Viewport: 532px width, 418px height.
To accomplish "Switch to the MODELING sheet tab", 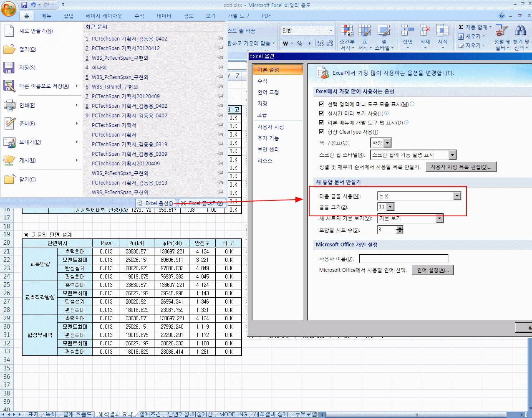I will click(x=233, y=414).
